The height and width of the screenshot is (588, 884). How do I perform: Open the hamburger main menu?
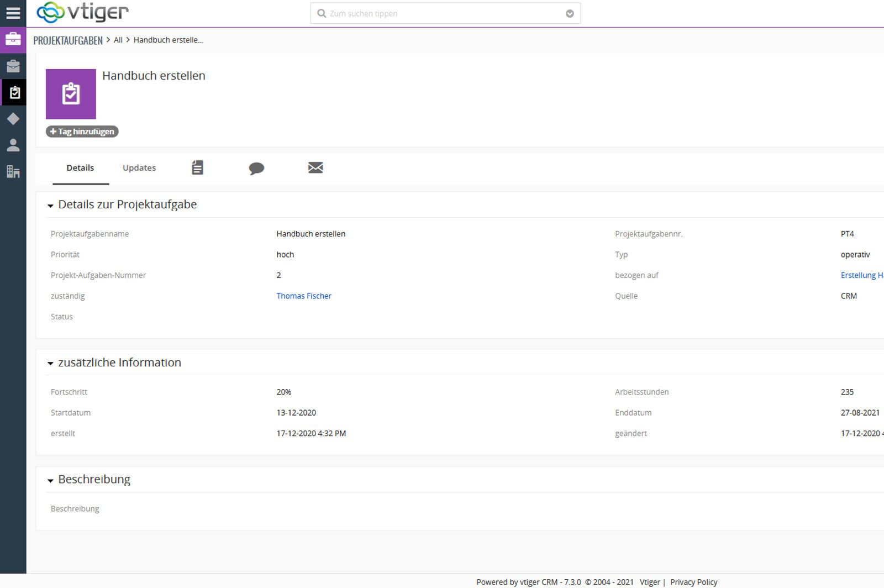(x=13, y=13)
